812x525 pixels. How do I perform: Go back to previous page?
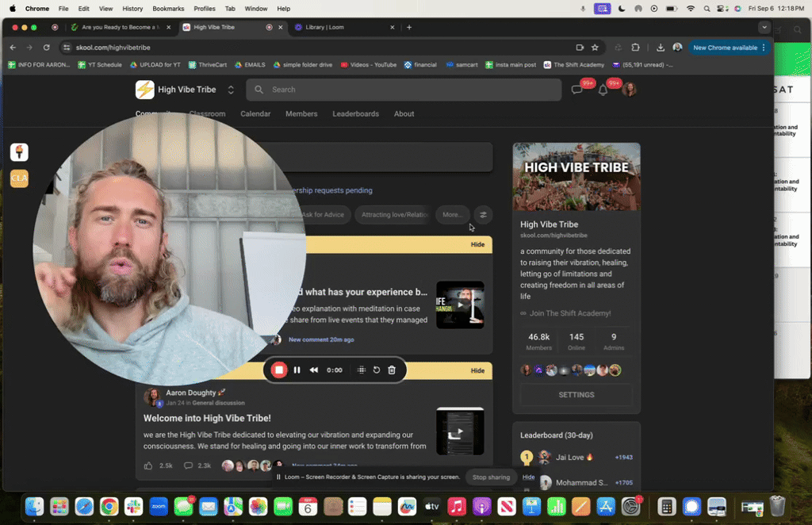13,47
